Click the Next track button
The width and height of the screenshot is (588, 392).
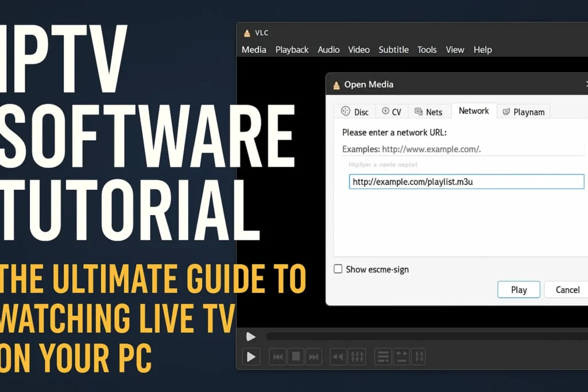[x=314, y=357]
